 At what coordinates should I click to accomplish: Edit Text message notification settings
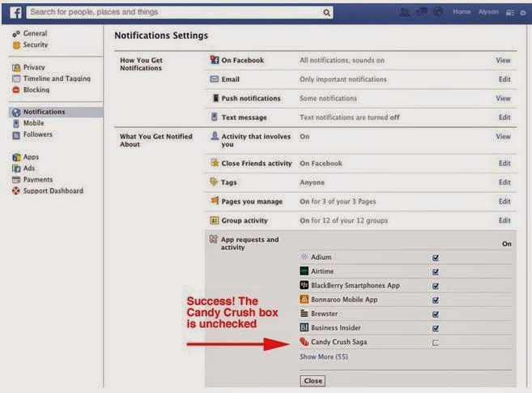click(x=504, y=117)
